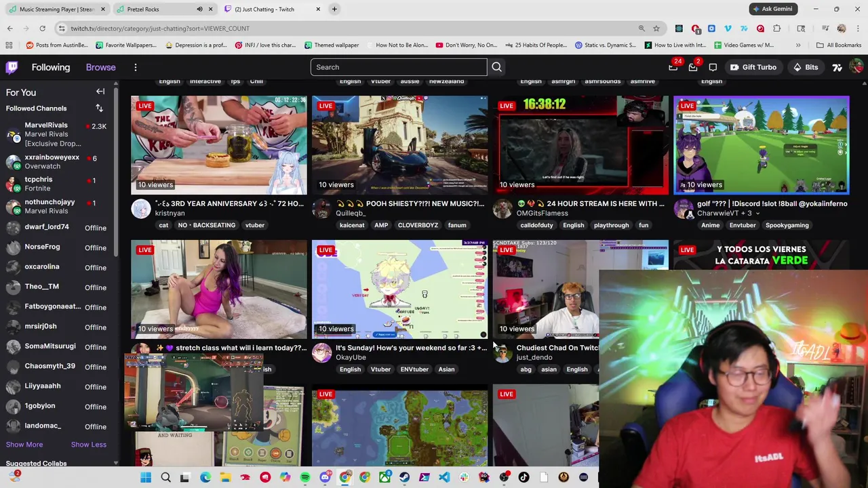Open the All Bookmarks folder

coord(839,45)
